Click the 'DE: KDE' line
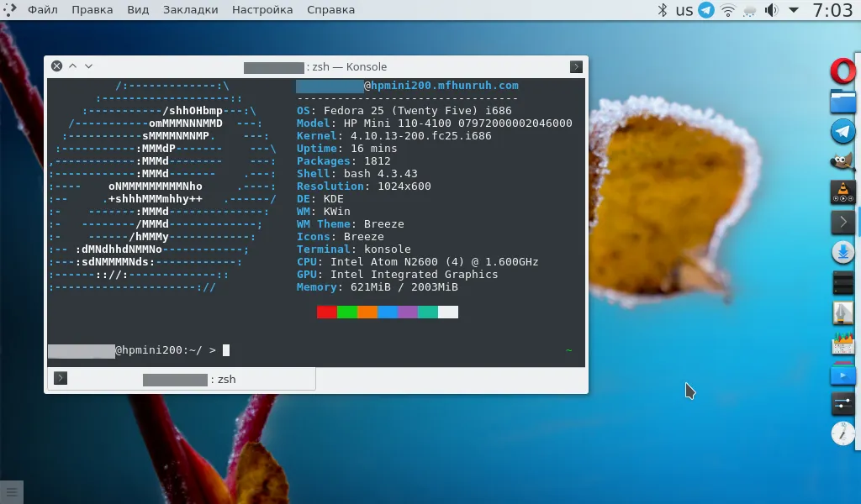The width and height of the screenshot is (861, 504). click(x=320, y=199)
